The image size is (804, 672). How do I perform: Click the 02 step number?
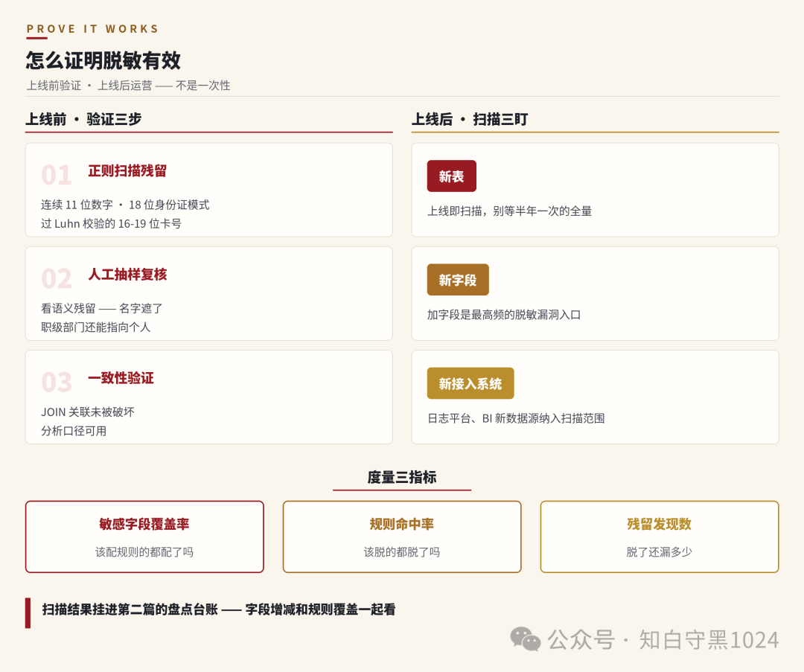[57, 278]
